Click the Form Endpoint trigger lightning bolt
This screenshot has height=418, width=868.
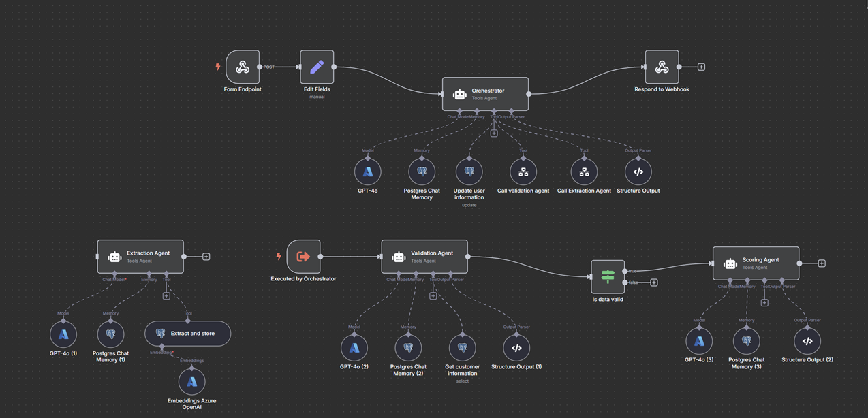pos(218,67)
